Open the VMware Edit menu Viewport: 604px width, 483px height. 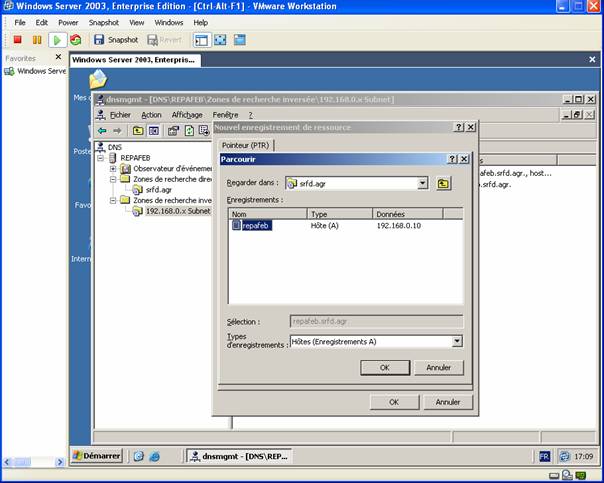coord(42,23)
